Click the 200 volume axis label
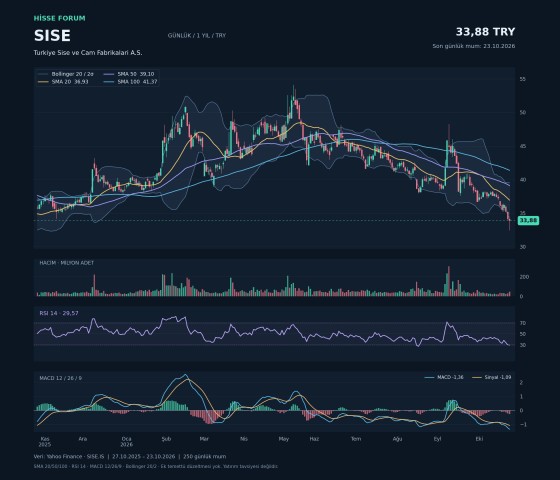Screen dimensions: 560x480 524,277
